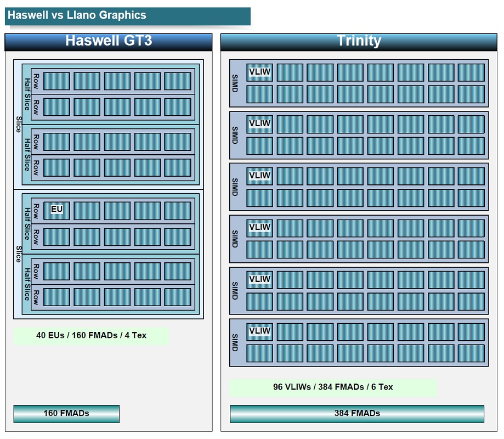Click the VLIW block in the third SIMD group

coord(259,176)
